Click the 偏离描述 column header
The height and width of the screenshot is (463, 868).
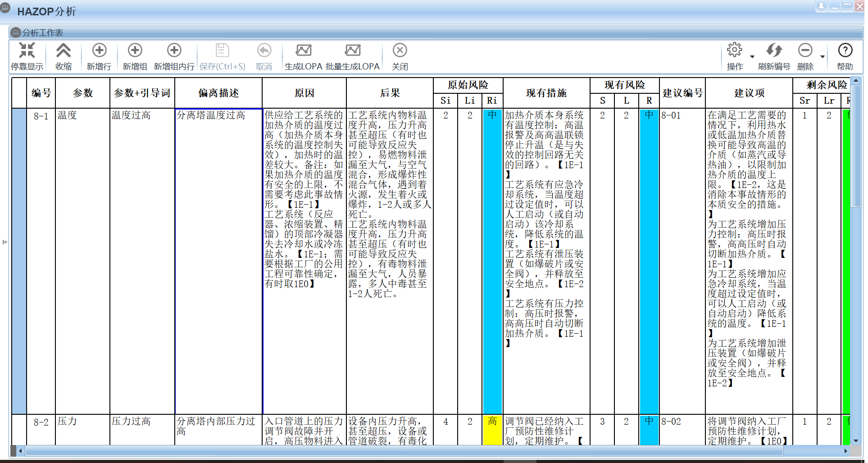click(x=218, y=93)
